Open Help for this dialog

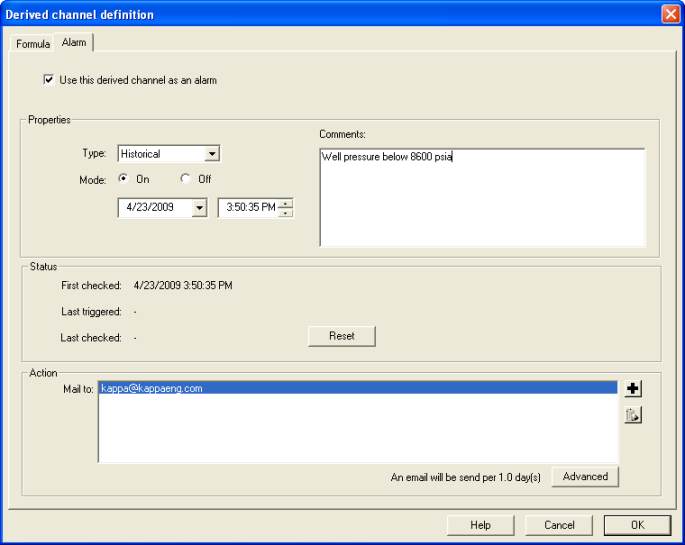click(x=481, y=525)
